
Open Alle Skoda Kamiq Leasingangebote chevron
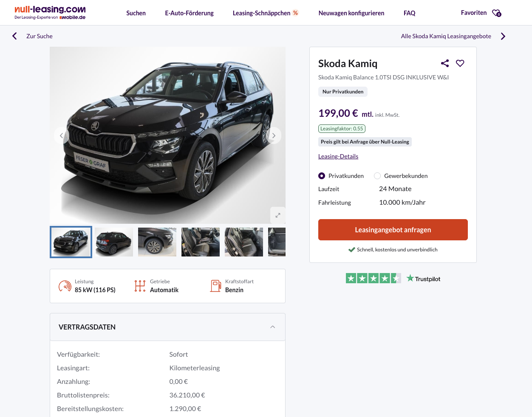(x=503, y=36)
